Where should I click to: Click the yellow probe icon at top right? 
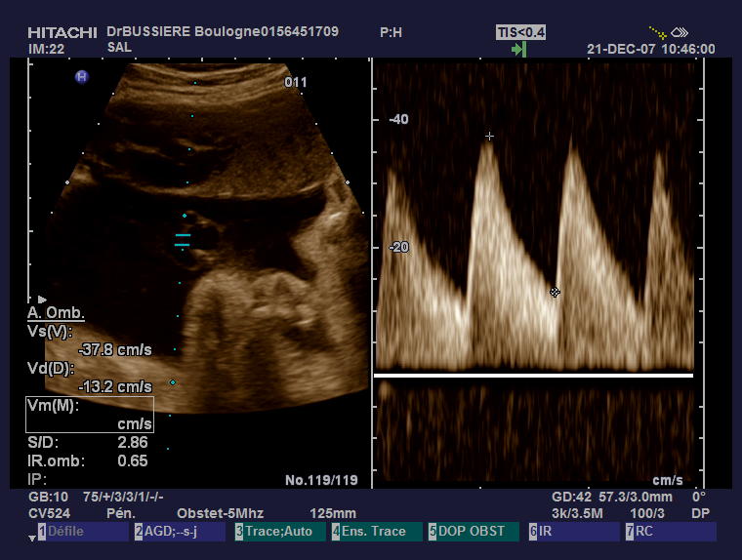(659, 32)
